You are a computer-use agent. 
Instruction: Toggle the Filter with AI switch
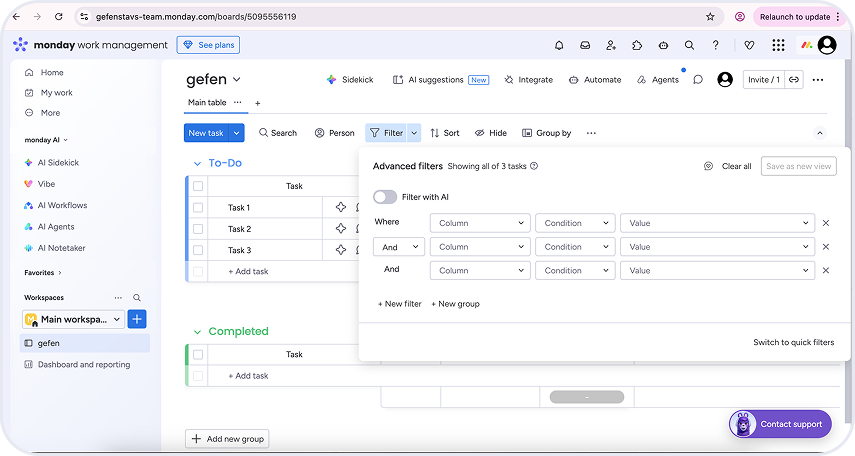tap(385, 197)
